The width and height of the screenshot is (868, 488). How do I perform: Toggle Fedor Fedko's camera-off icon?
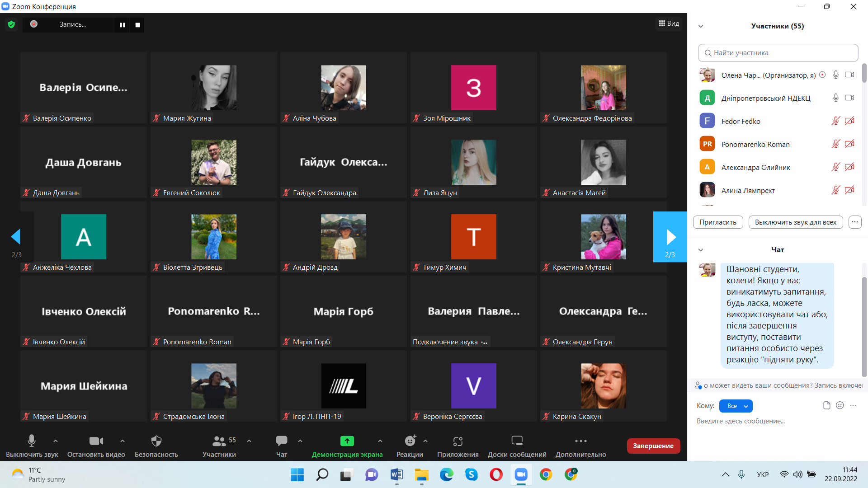click(x=849, y=121)
